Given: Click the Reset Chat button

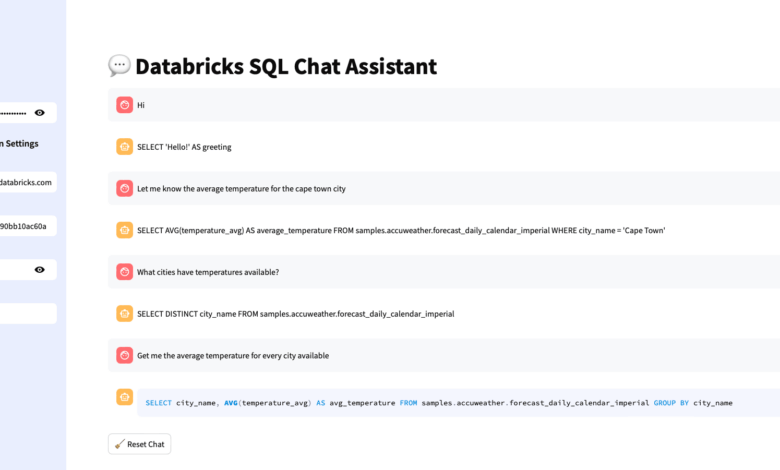Looking at the screenshot, I should point(139,444).
